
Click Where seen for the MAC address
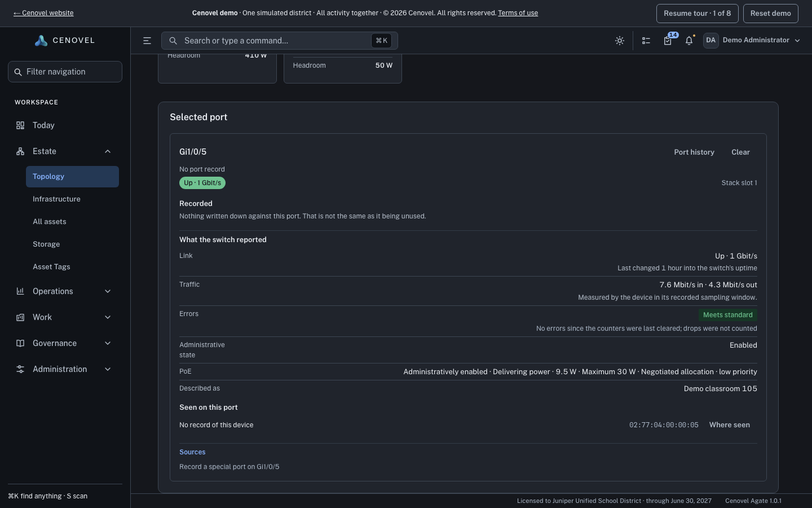[x=730, y=425]
